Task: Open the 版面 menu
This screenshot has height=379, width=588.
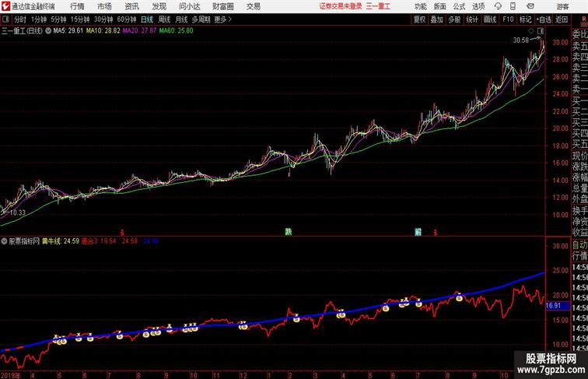Action: point(439,6)
